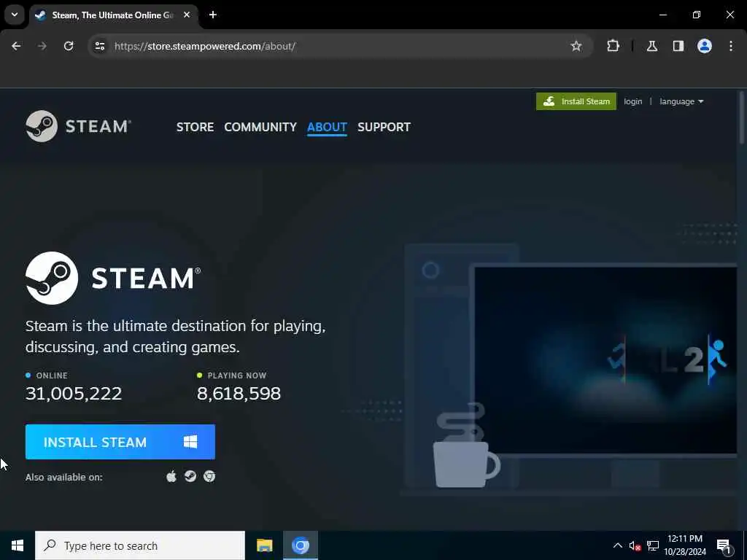The image size is (747, 560).
Task: Click the large Steam logo on the page
Action: tap(113, 278)
